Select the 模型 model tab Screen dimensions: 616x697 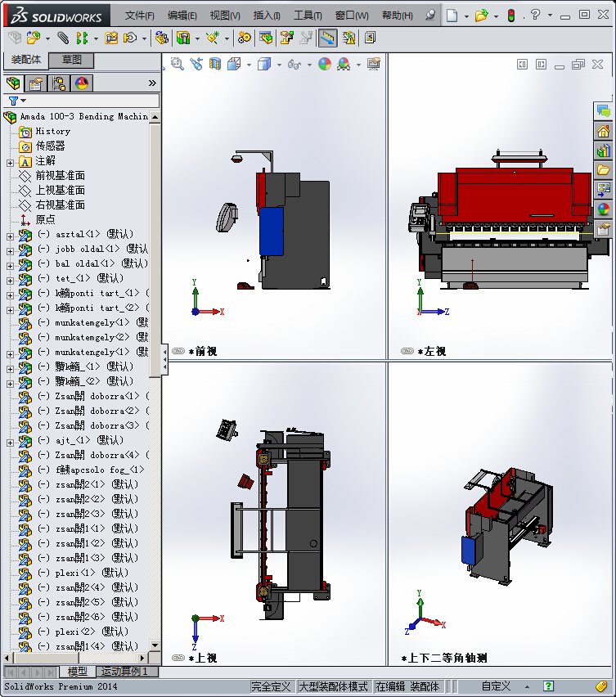click(x=78, y=671)
